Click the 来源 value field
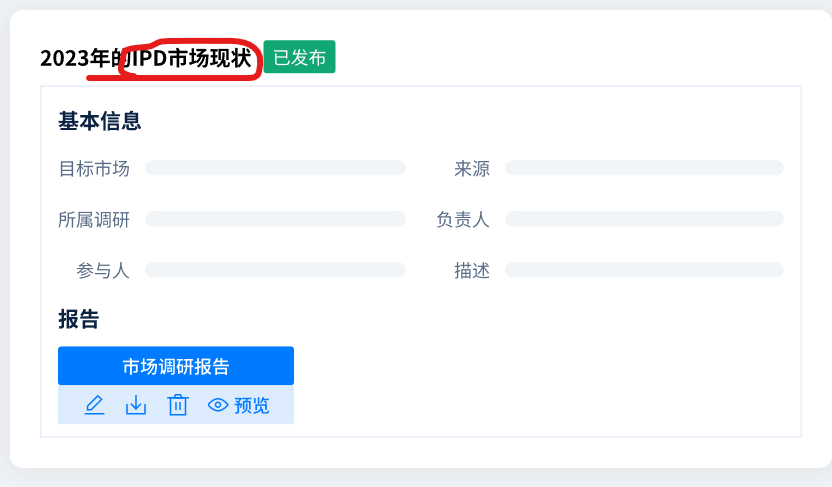 644,168
